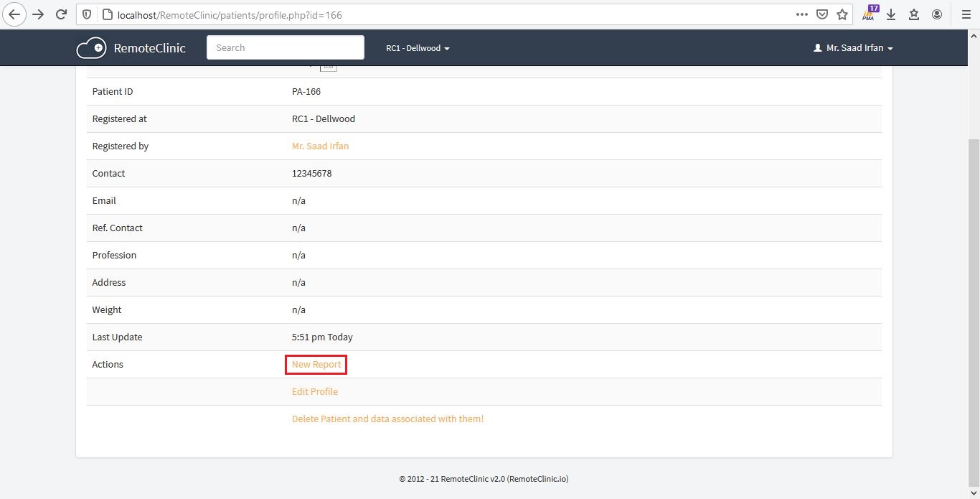Open the Edit Profile link
Viewport: 980px width, 499px height.
point(315,392)
